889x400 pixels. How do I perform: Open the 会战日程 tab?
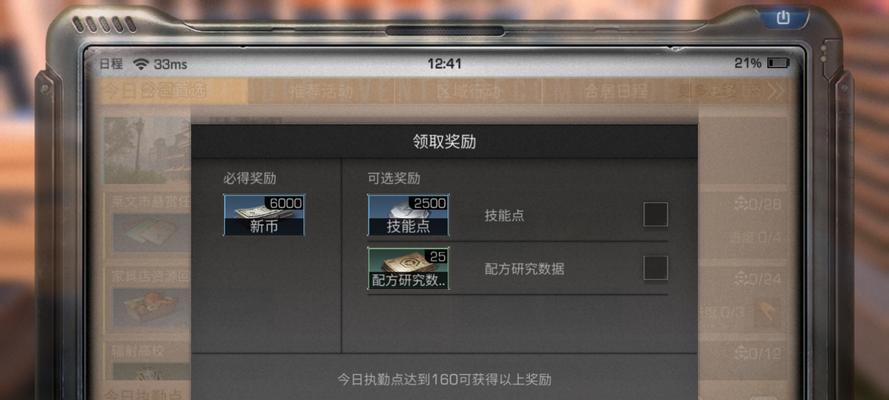(616, 91)
